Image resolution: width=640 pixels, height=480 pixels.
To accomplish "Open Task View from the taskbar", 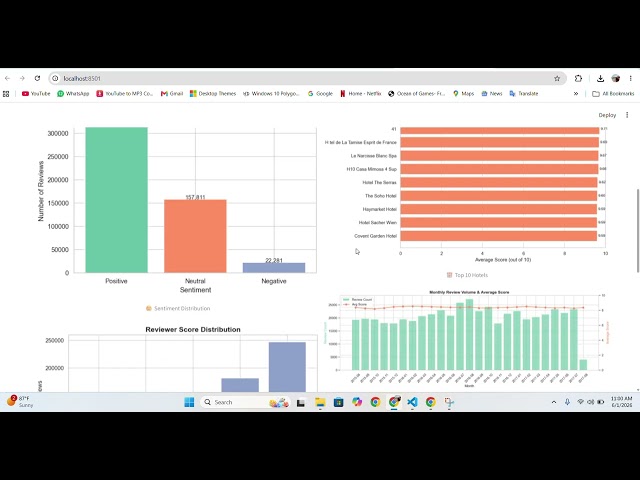I will 301,402.
